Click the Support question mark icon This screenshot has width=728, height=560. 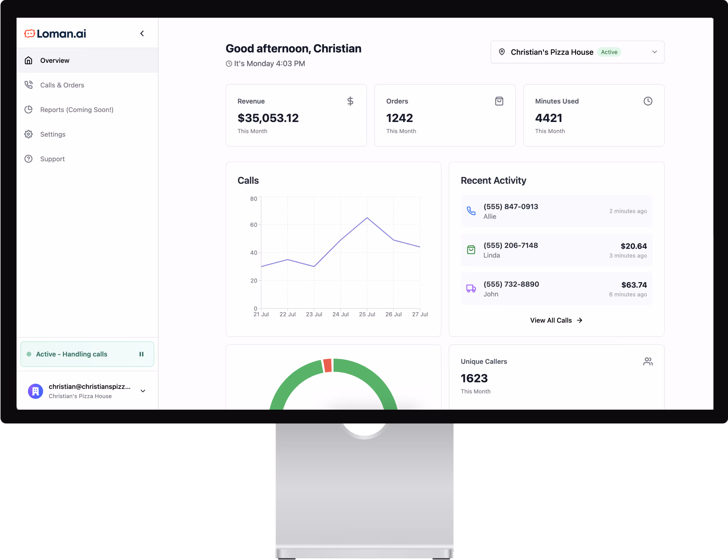click(x=29, y=159)
